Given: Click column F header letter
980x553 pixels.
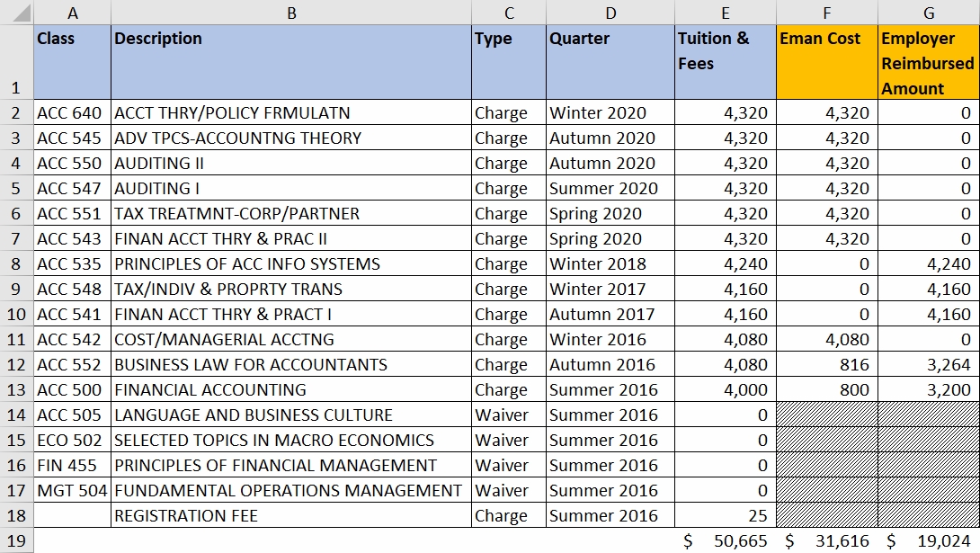Looking at the screenshot, I should tap(826, 13).
